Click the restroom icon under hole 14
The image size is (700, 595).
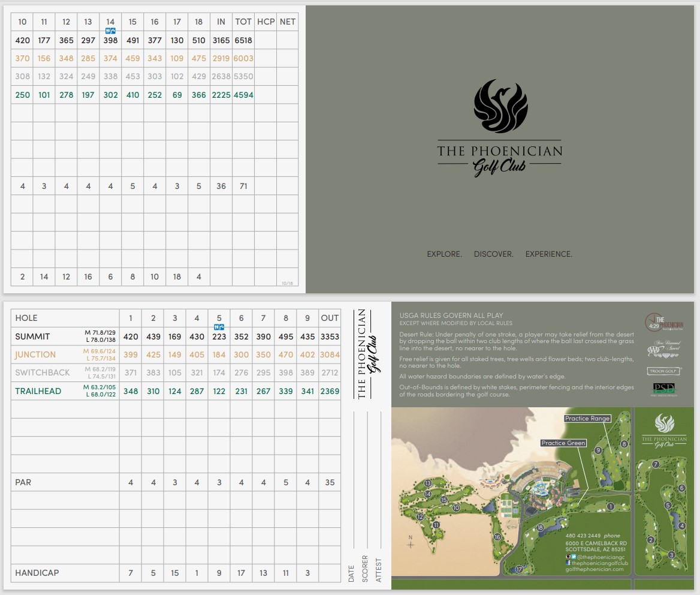(x=110, y=31)
